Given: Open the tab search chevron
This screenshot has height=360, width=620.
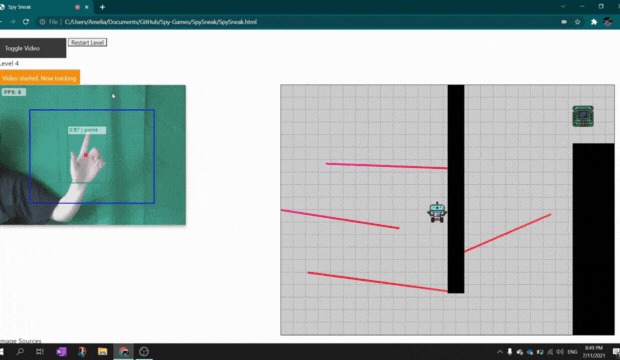Looking at the screenshot, I should point(563,6).
